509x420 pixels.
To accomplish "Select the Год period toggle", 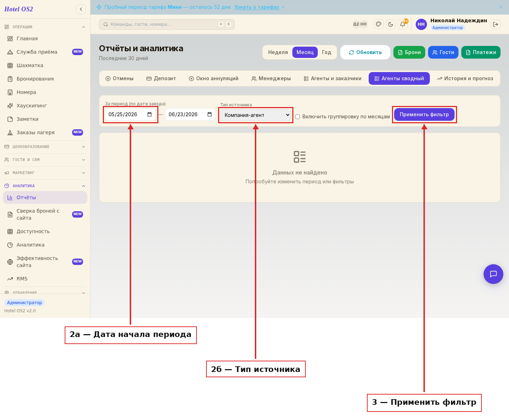I will click(327, 52).
